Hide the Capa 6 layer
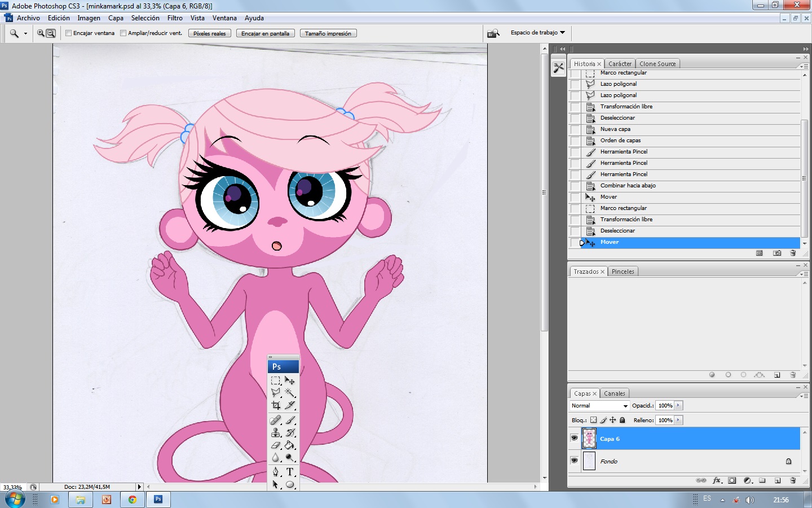The width and height of the screenshot is (812, 508). [574, 438]
